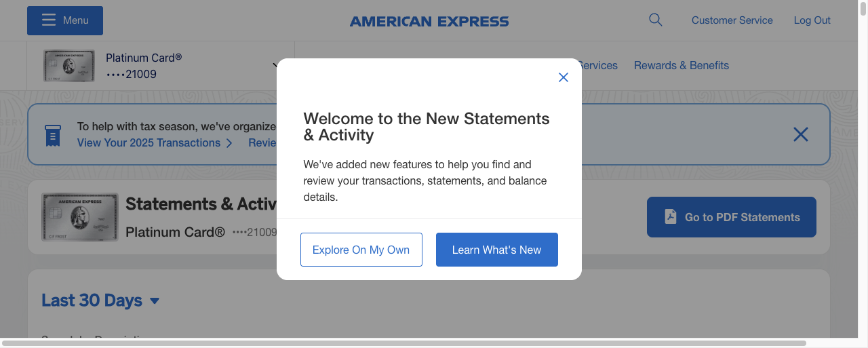868x348 pixels.
Task: Click the vertical scrollbar on right
Action: click(x=863, y=170)
